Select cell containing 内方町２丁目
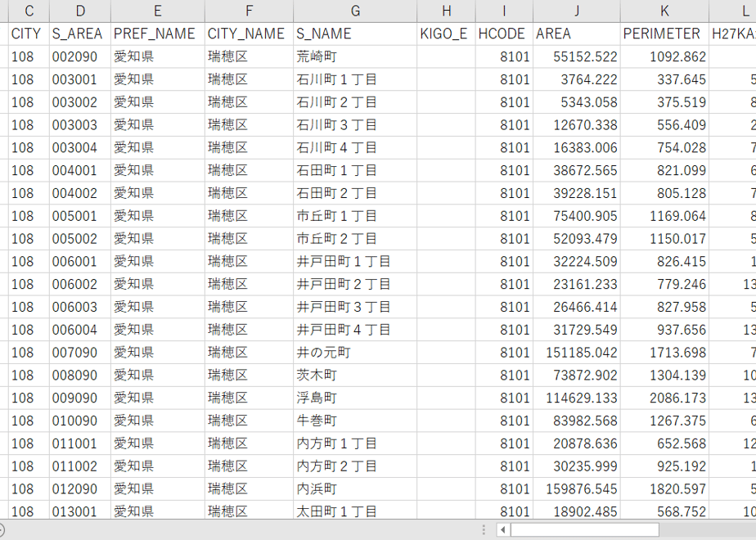This screenshot has height=540, width=756. click(355, 466)
